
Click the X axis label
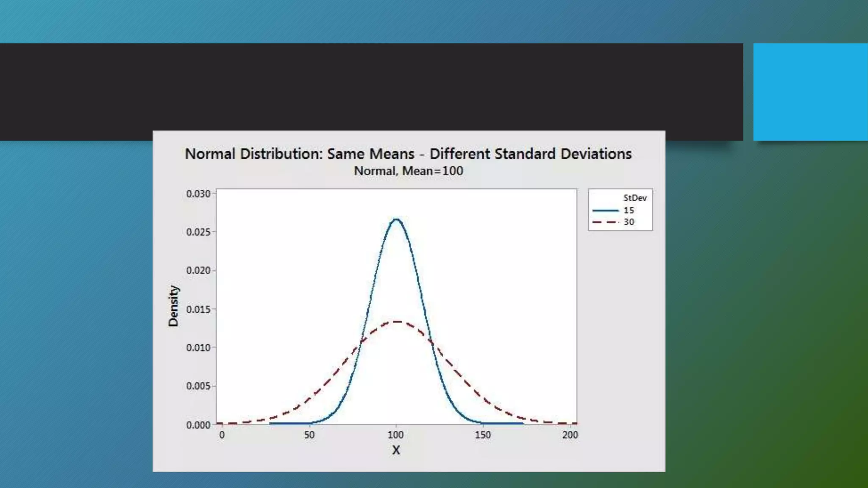click(x=396, y=450)
